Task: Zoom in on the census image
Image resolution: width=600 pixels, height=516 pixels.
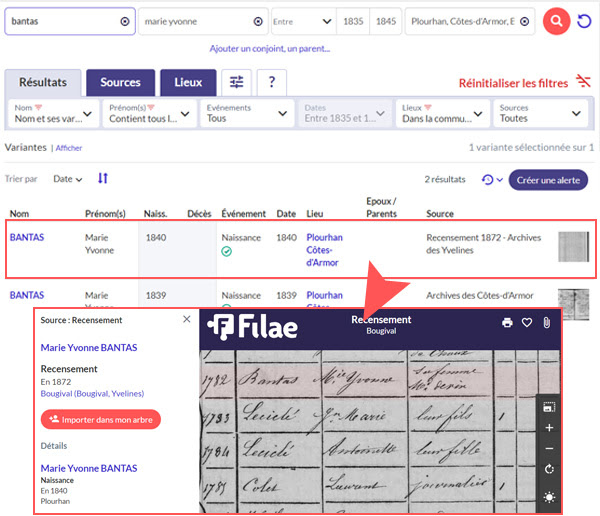Action: click(x=549, y=428)
